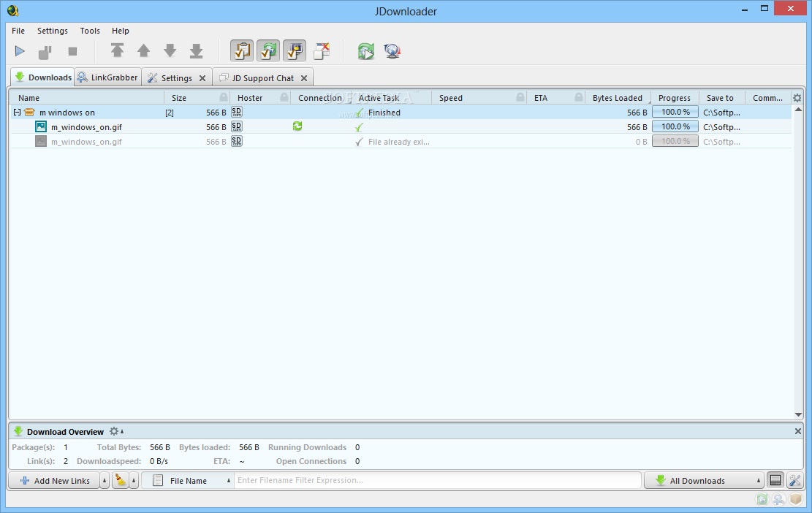Move selection up one position

coord(143,50)
